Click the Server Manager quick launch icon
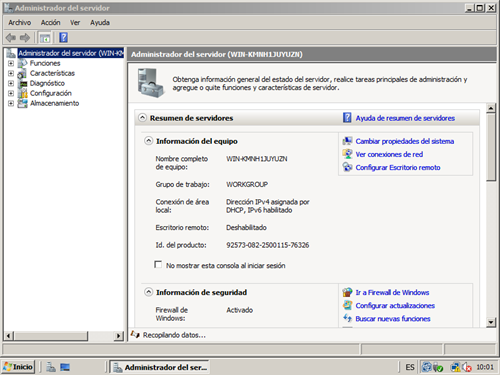The image size is (500, 375). pos(51,367)
